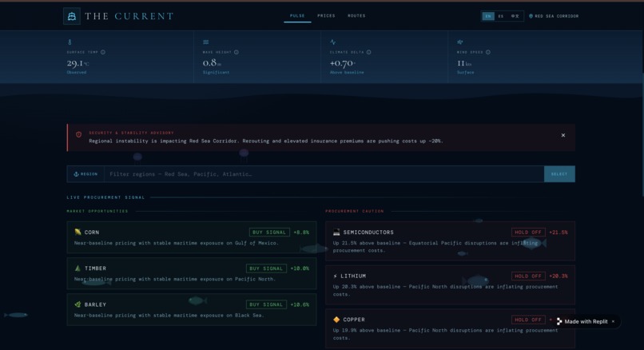Open the Red Sea Corridor region selector

click(x=554, y=16)
